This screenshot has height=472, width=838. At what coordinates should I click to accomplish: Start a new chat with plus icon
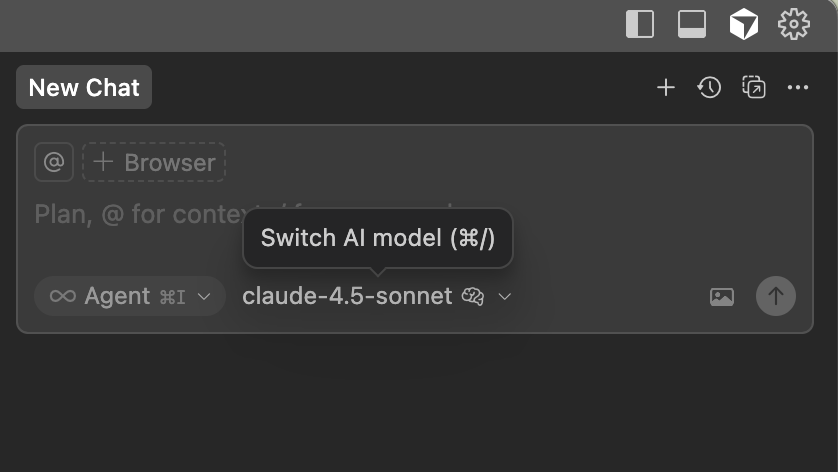pyautogui.click(x=666, y=88)
